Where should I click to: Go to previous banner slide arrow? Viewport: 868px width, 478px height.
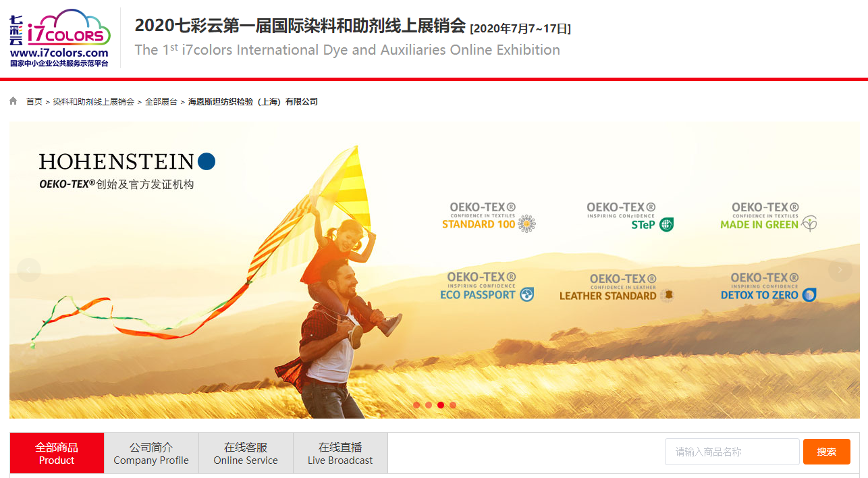(x=29, y=270)
